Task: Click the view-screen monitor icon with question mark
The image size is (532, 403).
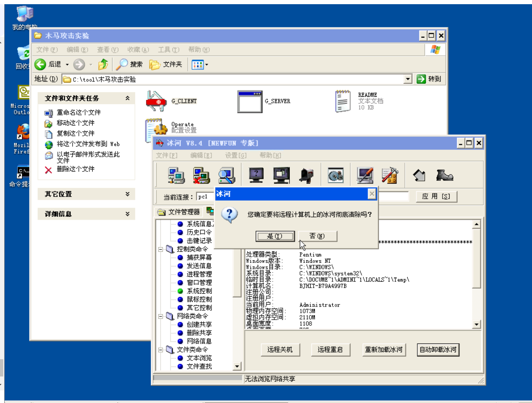Action: (256, 175)
